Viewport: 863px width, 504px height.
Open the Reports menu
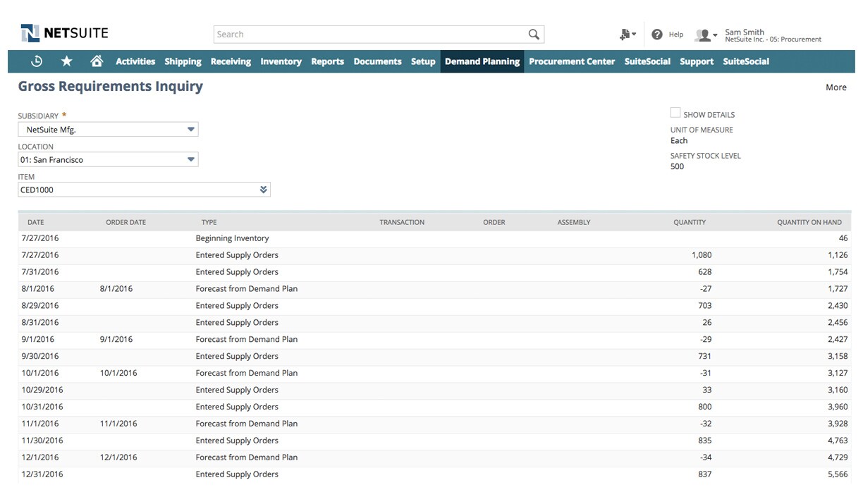(327, 61)
